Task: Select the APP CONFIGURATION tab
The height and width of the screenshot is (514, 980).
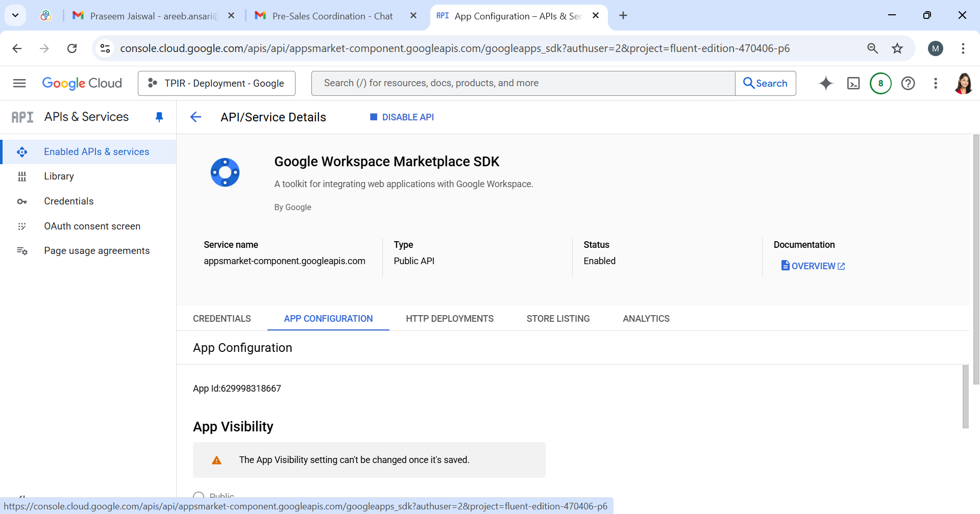Action: point(328,319)
